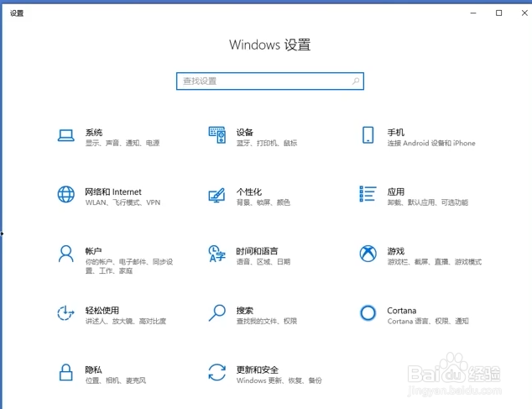Open the 帐户 settings title

point(93,251)
